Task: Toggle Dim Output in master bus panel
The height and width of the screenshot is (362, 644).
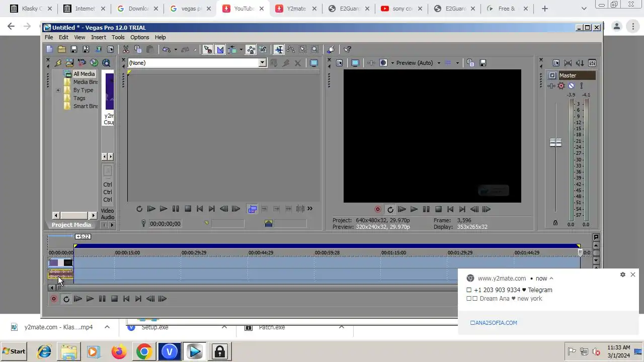Action: click(x=580, y=63)
